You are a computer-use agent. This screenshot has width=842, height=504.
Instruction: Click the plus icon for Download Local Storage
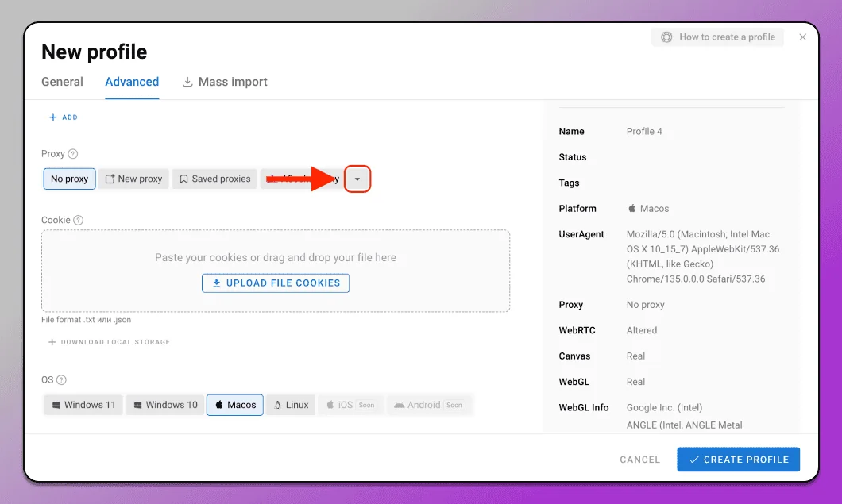[x=52, y=342]
